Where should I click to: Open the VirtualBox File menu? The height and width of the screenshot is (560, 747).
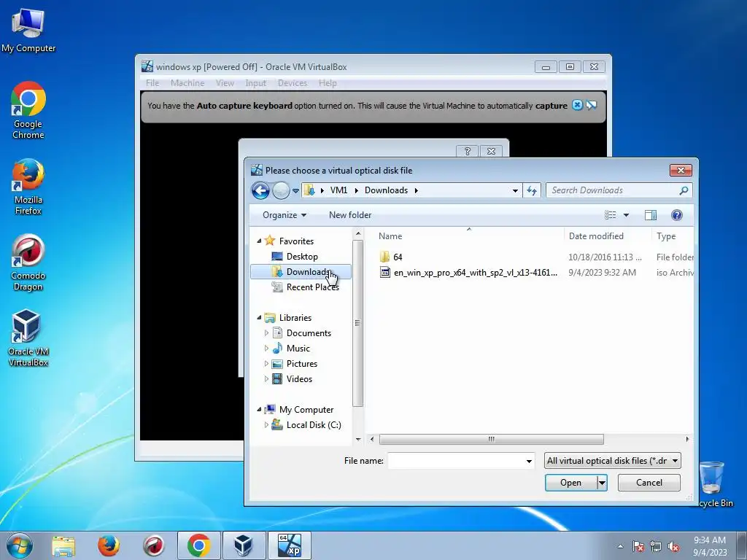[x=152, y=83]
